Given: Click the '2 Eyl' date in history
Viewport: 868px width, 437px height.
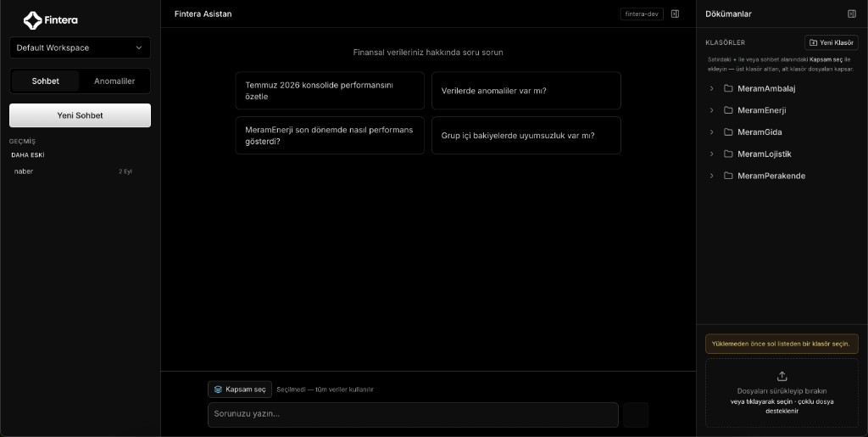Looking at the screenshot, I should [x=125, y=171].
